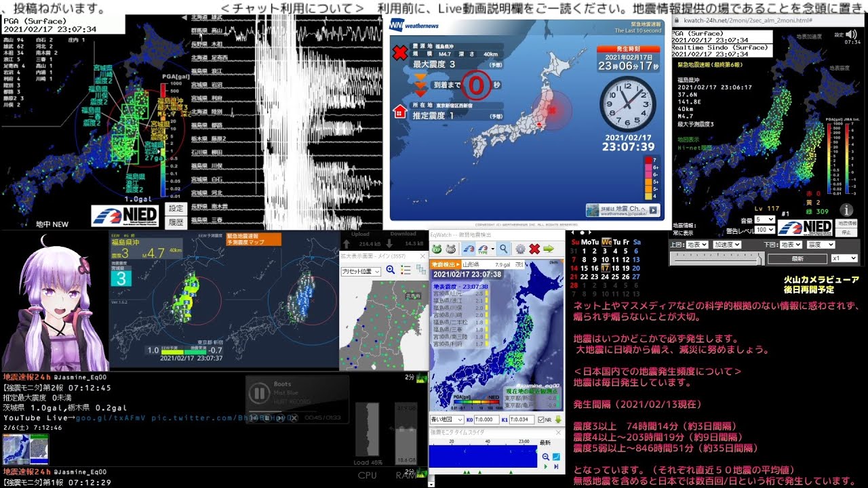Click zoom icon in enlarged map window

click(391, 270)
